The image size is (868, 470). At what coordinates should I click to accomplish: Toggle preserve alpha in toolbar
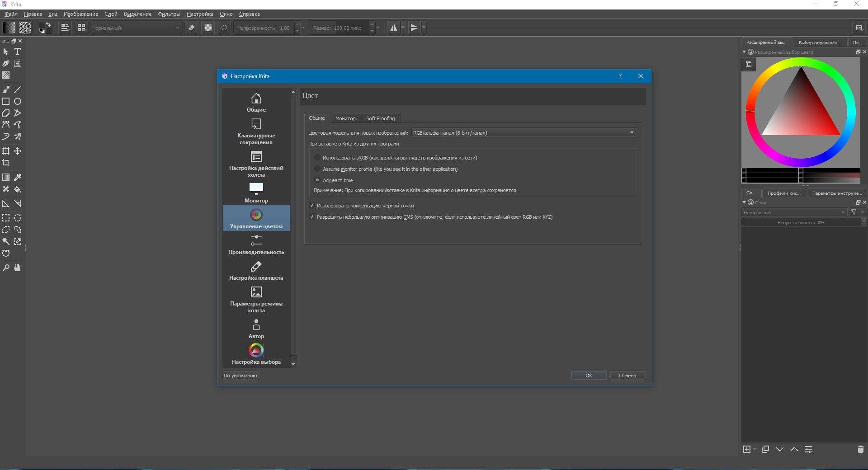pos(208,28)
